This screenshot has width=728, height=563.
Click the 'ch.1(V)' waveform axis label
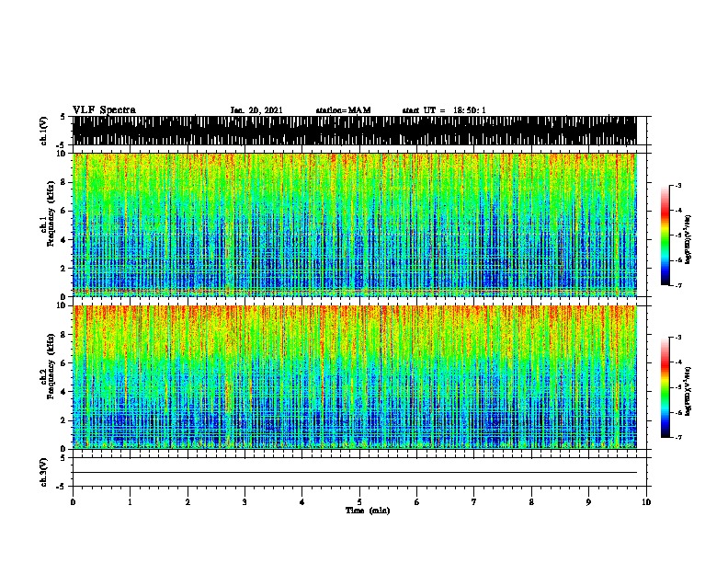pyautogui.click(x=44, y=131)
